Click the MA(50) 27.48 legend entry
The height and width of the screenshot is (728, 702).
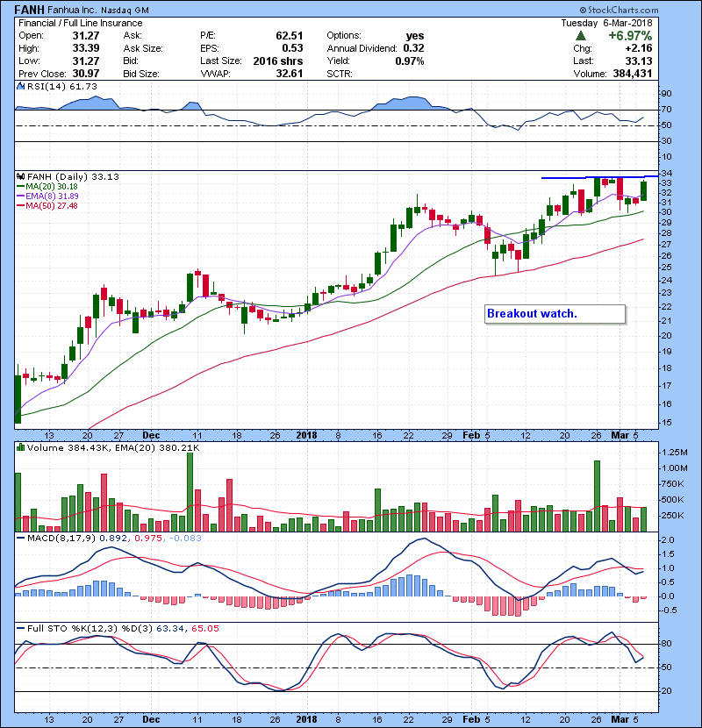47,205
